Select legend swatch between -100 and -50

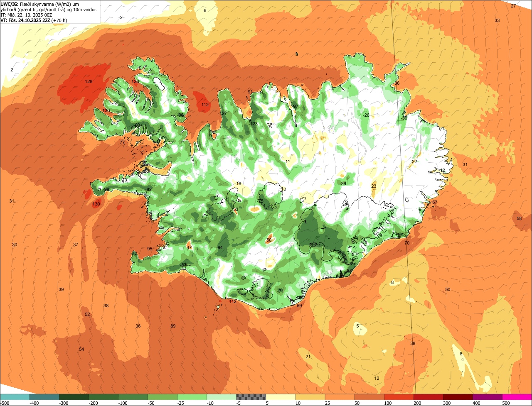point(133,397)
